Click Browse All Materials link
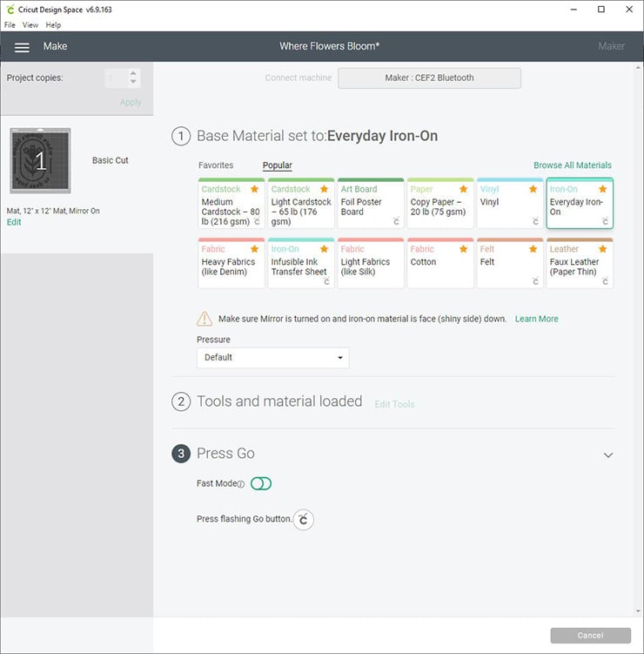This screenshot has height=654, width=644. pos(573,165)
